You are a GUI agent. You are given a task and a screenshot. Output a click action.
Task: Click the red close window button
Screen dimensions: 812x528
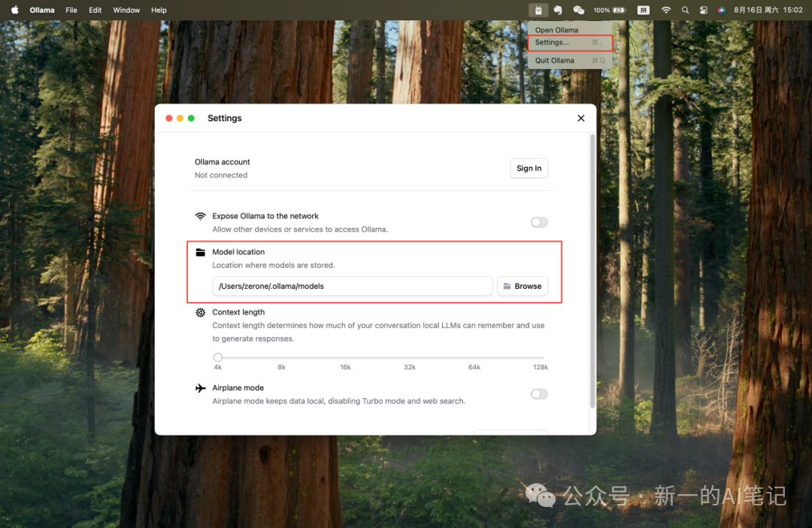(169, 118)
